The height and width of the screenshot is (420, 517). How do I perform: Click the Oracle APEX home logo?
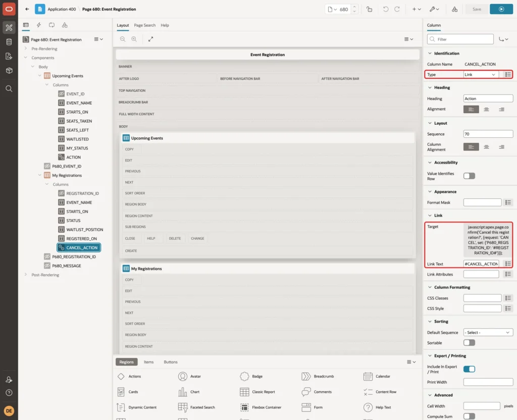[9, 9]
